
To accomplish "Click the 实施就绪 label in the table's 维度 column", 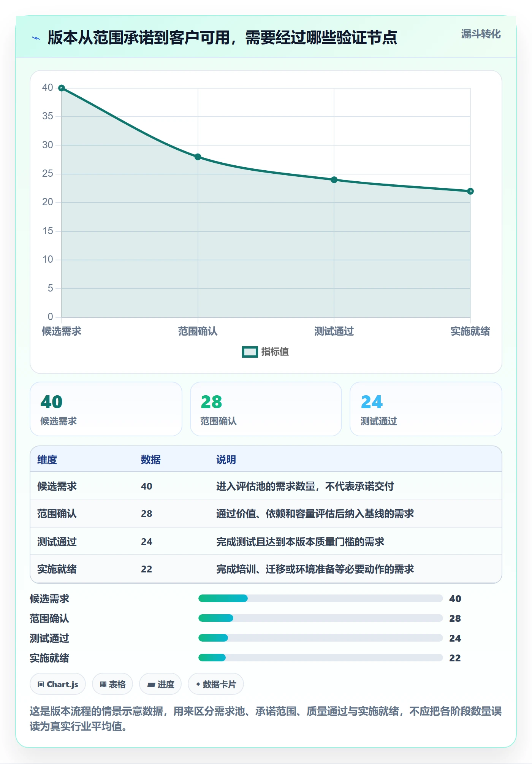I will click(x=57, y=569).
